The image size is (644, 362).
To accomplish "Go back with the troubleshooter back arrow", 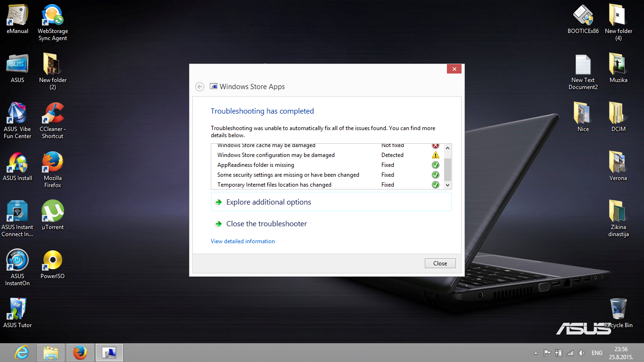I will (200, 87).
